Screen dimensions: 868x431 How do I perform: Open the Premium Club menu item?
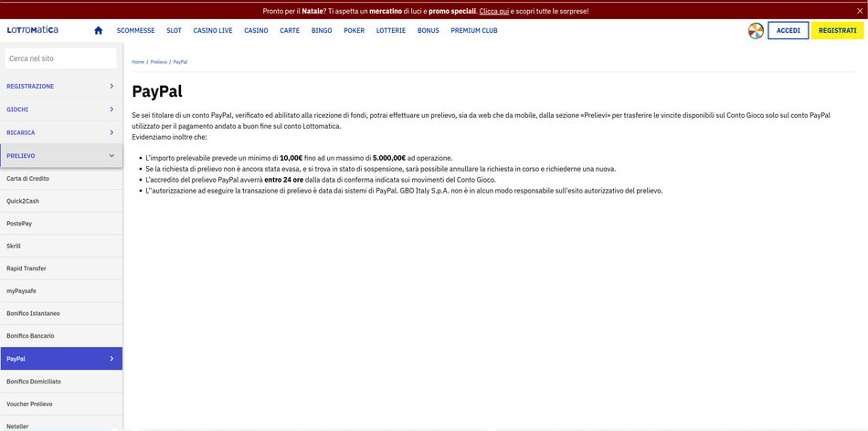(x=474, y=30)
